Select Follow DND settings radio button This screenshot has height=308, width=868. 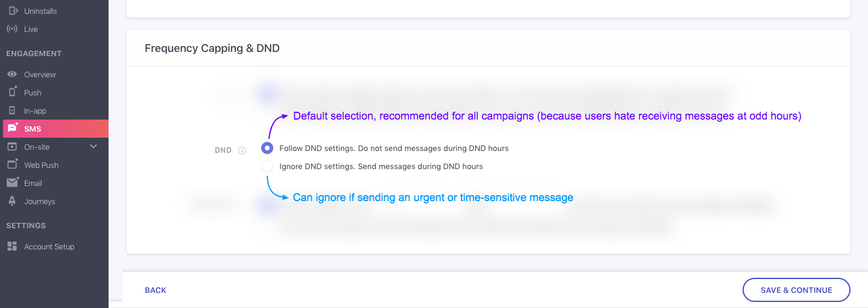(267, 148)
